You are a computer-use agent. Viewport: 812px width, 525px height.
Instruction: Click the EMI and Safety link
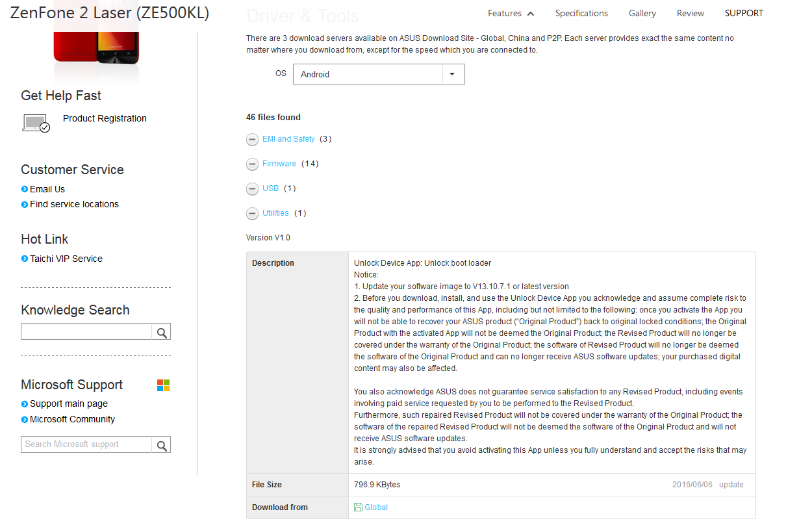[288, 139]
